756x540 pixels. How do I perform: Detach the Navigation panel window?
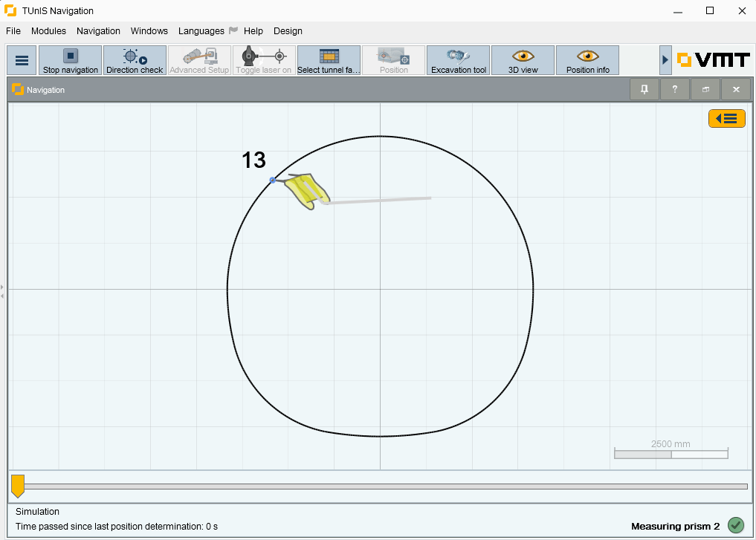[705, 89]
